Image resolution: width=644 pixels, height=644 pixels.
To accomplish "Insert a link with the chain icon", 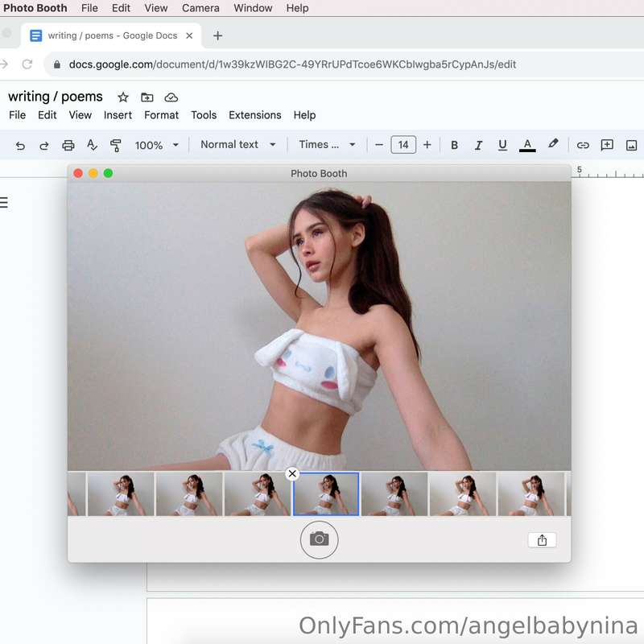I will click(x=583, y=146).
